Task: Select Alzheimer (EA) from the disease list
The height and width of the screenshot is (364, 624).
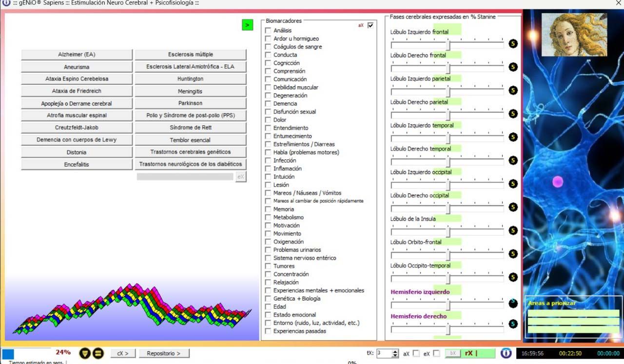Action: tap(77, 55)
